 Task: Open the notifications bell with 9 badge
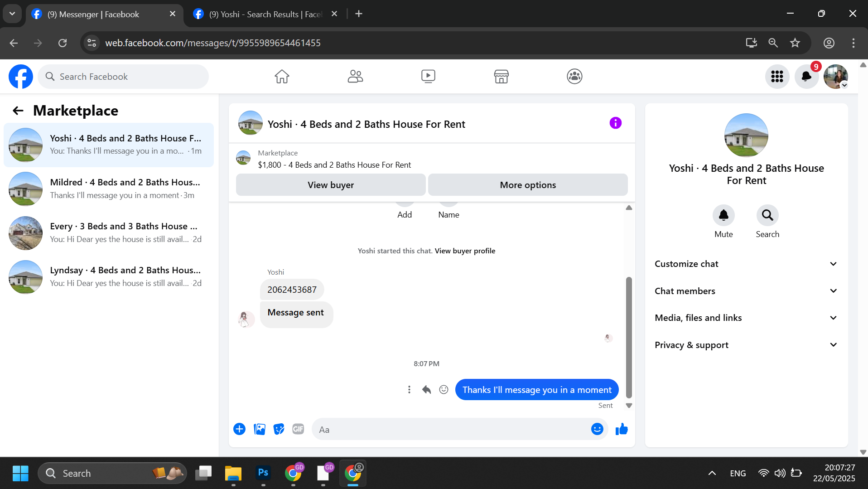tap(806, 77)
